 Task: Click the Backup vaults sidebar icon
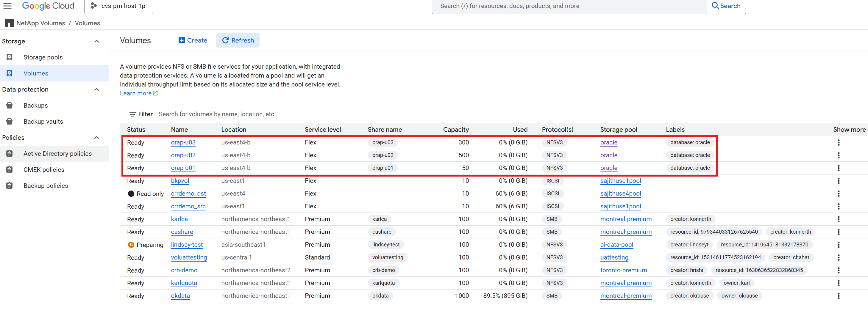pyautogui.click(x=9, y=121)
